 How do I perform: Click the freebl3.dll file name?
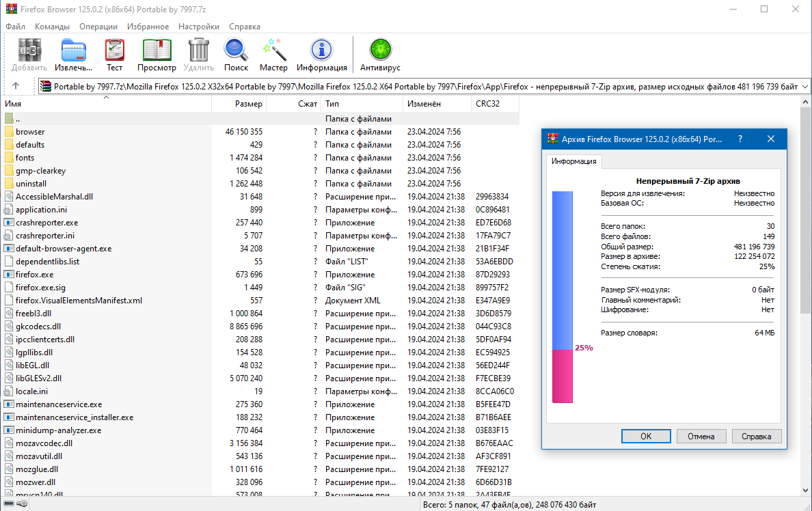click(x=33, y=314)
